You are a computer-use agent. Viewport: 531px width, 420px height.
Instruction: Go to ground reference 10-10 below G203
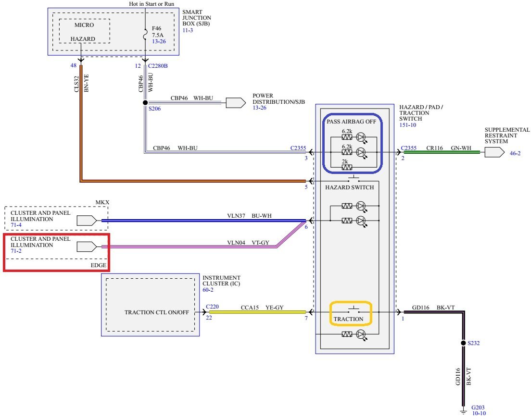point(479,413)
